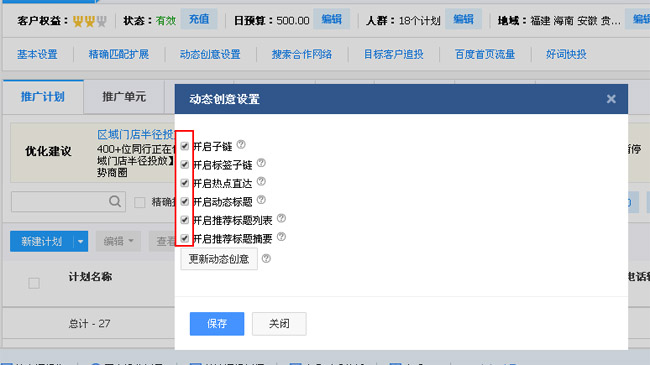Open 动态创意设置 link

pos(210,54)
